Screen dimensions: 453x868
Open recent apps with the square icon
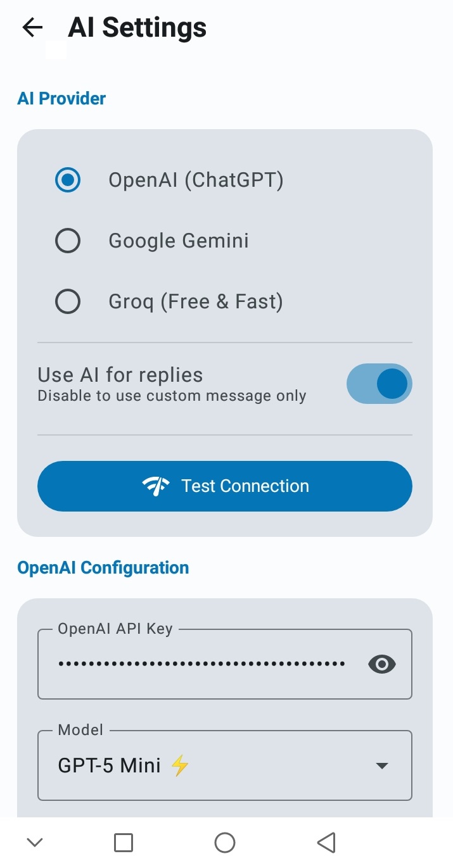(124, 842)
